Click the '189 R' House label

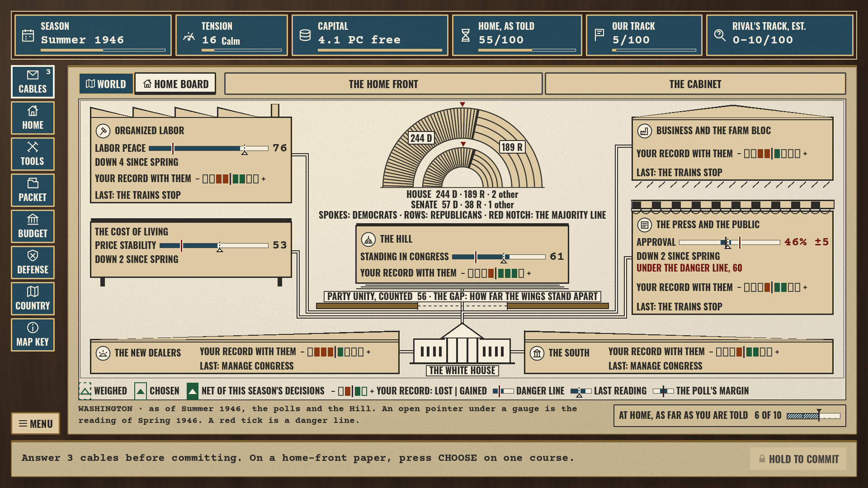[512, 147]
